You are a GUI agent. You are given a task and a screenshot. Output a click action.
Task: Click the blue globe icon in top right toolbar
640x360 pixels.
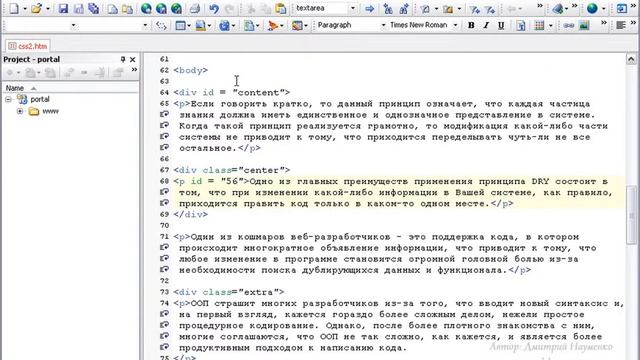tap(592, 8)
